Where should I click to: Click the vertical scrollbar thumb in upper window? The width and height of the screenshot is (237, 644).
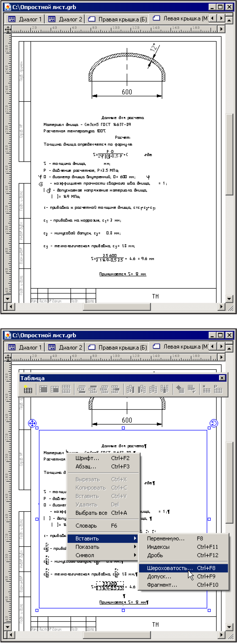[x=229, y=154]
